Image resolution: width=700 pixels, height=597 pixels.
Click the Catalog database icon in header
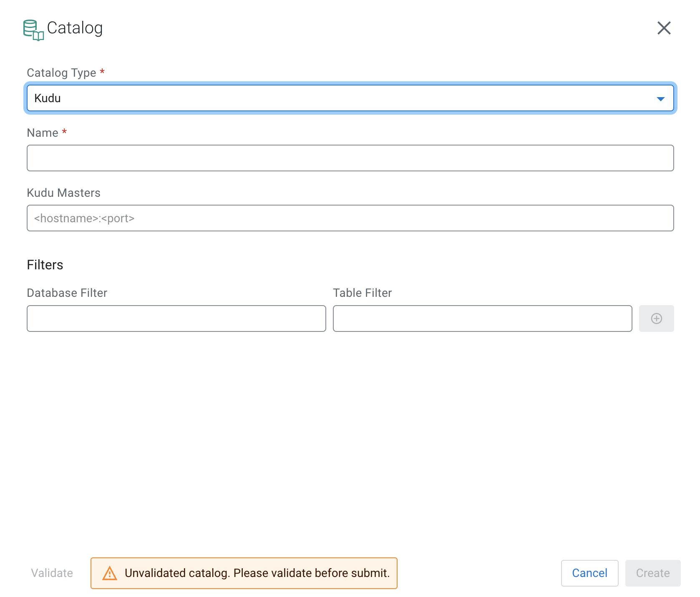pos(33,30)
